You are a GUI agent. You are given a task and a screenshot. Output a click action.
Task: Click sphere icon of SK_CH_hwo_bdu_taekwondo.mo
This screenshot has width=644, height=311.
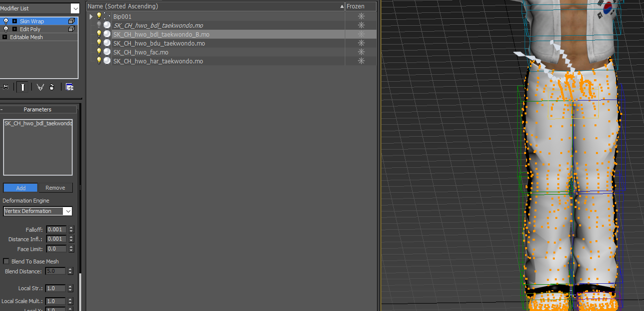(107, 43)
